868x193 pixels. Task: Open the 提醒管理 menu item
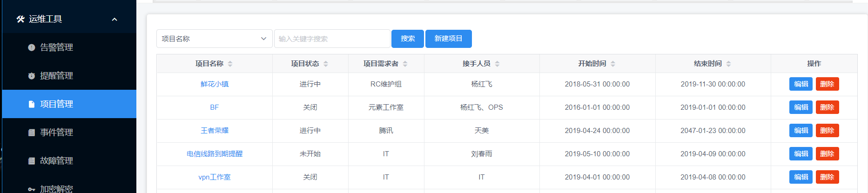click(x=69, y=76)
